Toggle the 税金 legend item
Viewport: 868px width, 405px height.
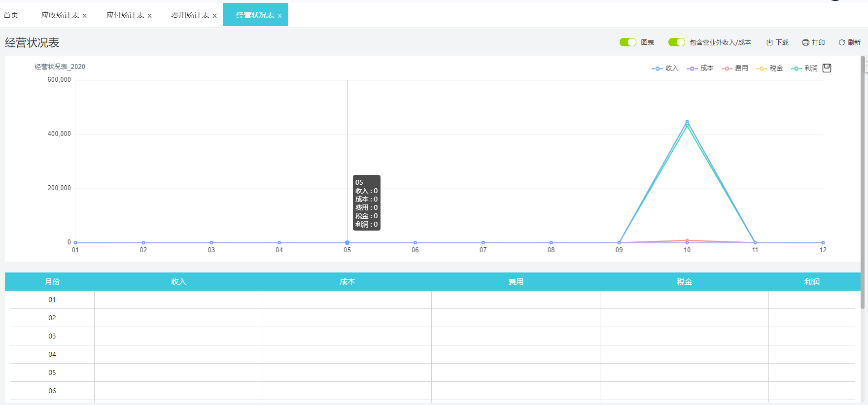[769, 68]
